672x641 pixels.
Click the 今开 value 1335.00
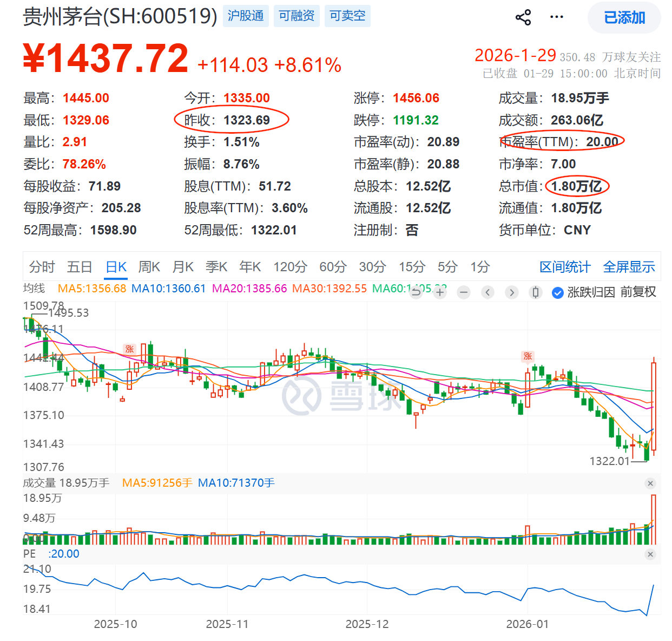tap(247, 98)
